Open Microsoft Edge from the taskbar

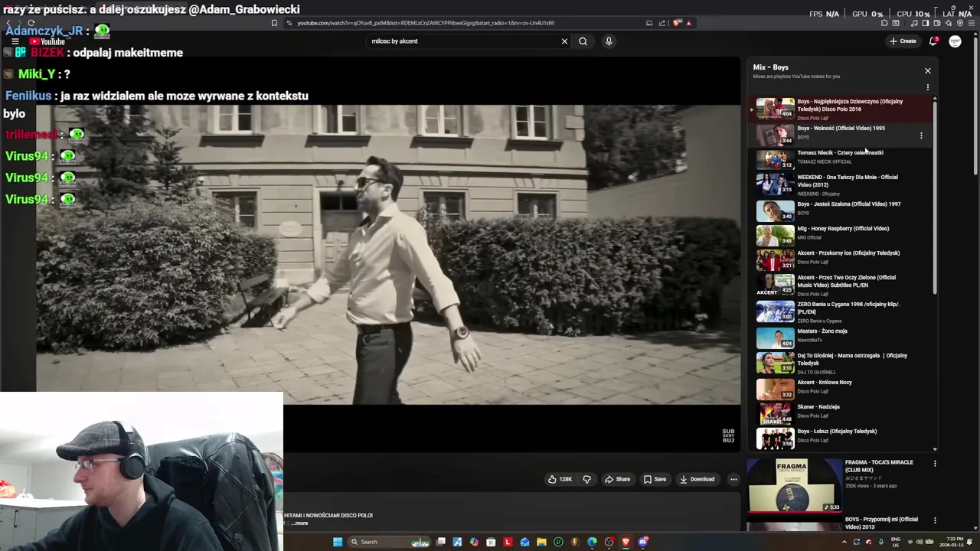(x=592, y=542)
